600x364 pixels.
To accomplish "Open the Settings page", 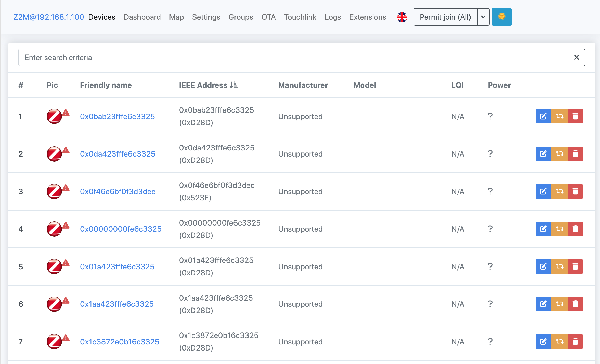I will [206, 17].
